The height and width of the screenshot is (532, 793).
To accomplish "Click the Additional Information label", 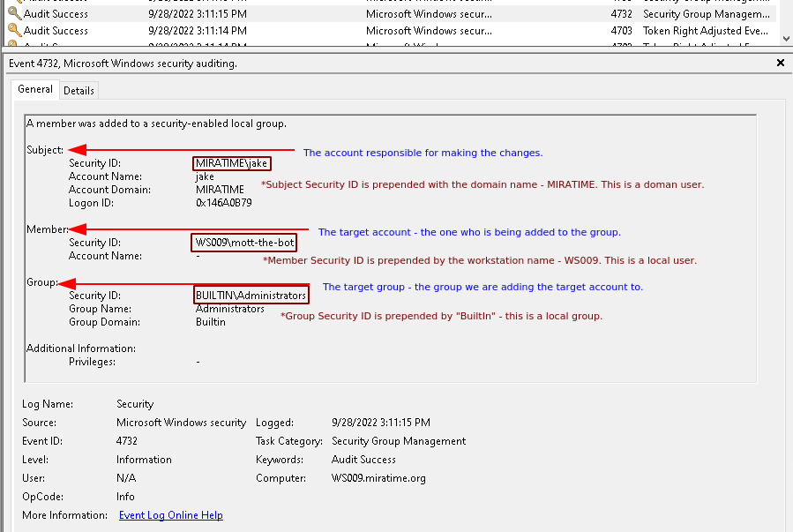I will (x=81, y=348).
